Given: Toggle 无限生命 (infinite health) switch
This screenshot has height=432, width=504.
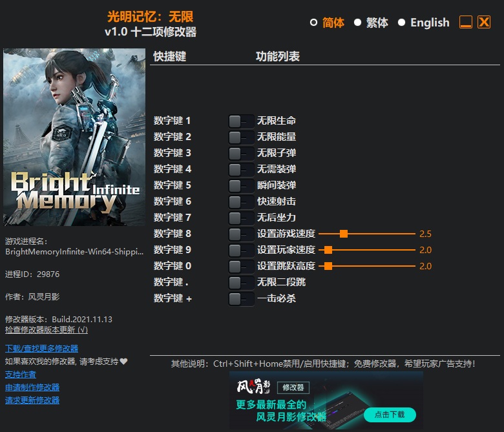Looking at the screenshot, I should pos(241,121).
